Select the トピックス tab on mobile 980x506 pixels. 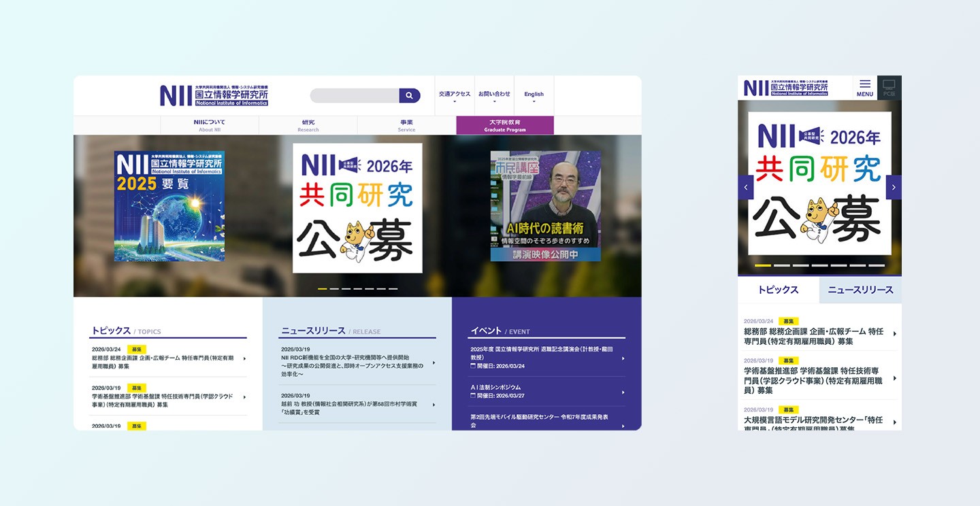pyautogui.click(x=778, y=290)
